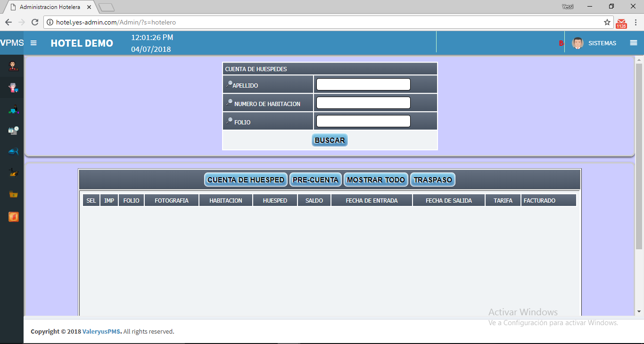This screenshot has width=644, height=344.
Task: Click the page's vertical scrollbar
Action: (x=639, y=156)
